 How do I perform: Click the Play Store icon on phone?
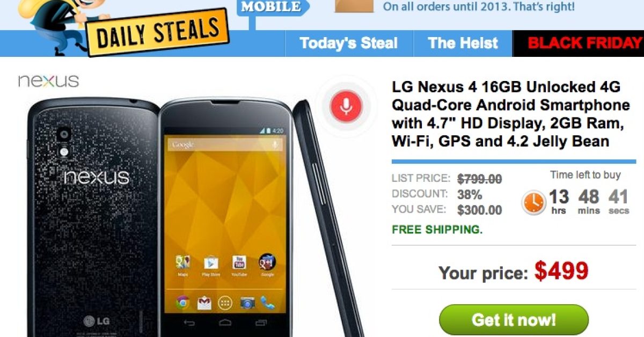(211, 263)
